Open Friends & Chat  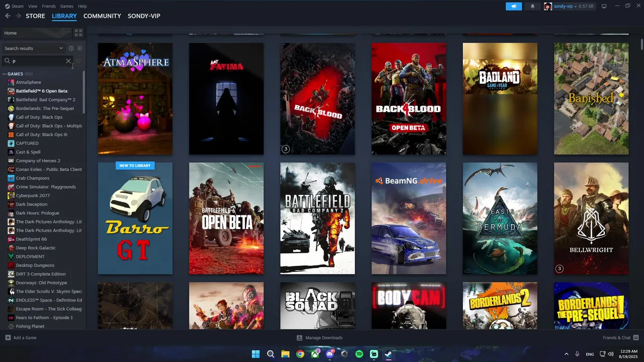pyautogui.click(x=620, y=337)
